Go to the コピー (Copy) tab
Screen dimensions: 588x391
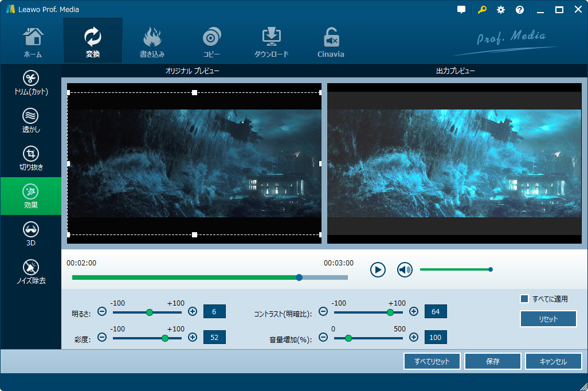click(x=211, y=42)
